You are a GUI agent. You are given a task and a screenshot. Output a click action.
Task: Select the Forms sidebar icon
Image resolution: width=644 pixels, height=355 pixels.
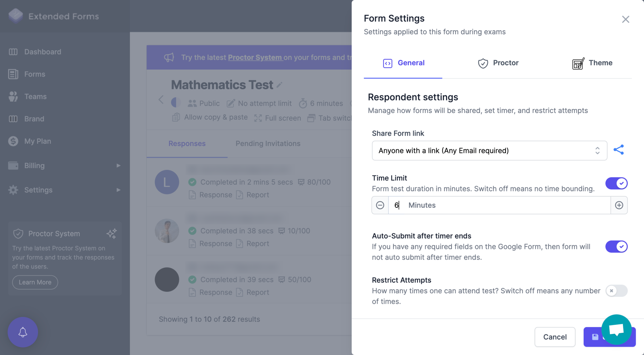(x=13, y=74)
